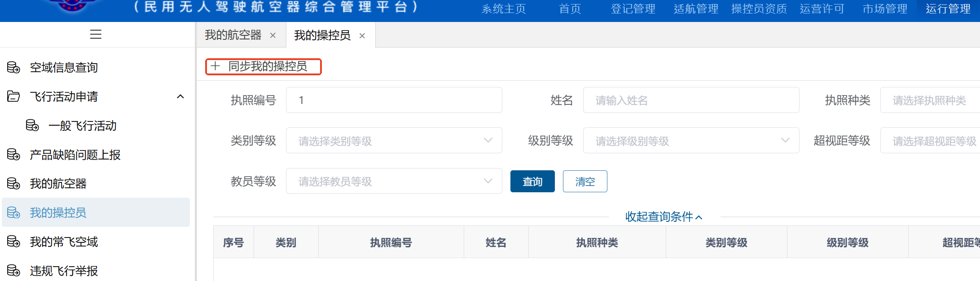This screenshot has width=980, height=281.
Task: Click the 姓名 input field
Action: pyautogui.click(x=691, y=100)
